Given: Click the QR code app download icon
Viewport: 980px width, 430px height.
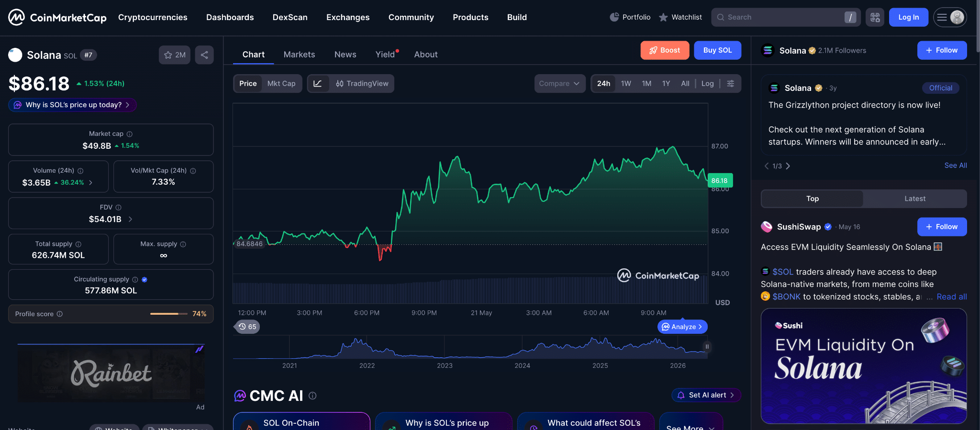Looking at the screenshot, I should (875, 17).
